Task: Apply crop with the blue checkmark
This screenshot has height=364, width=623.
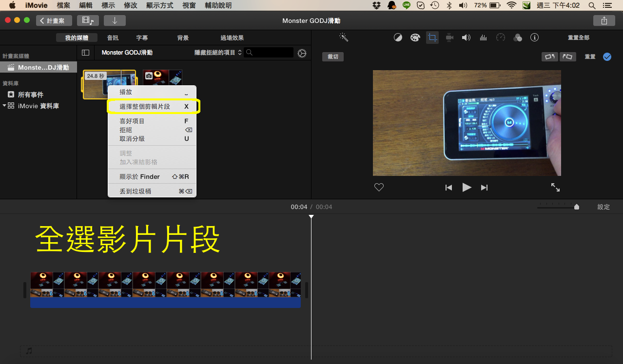Action: coord(607,57)
